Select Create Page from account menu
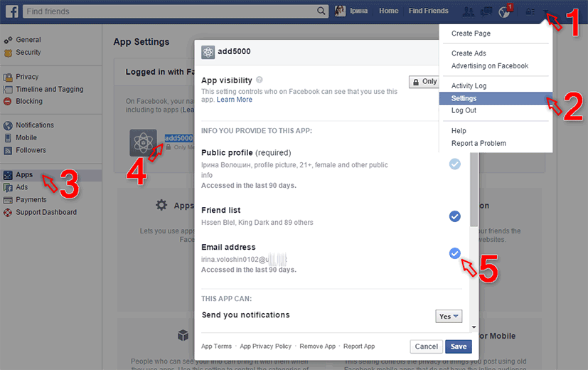Image resolution: width=588 pixels, height=370 pixels. (471, 33)
